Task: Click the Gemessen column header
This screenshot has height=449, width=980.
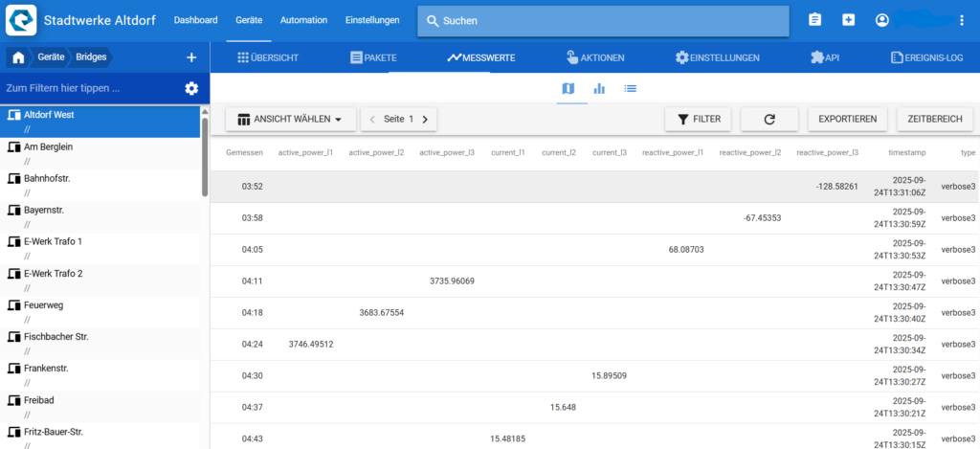Action: [x=244, y=152]
